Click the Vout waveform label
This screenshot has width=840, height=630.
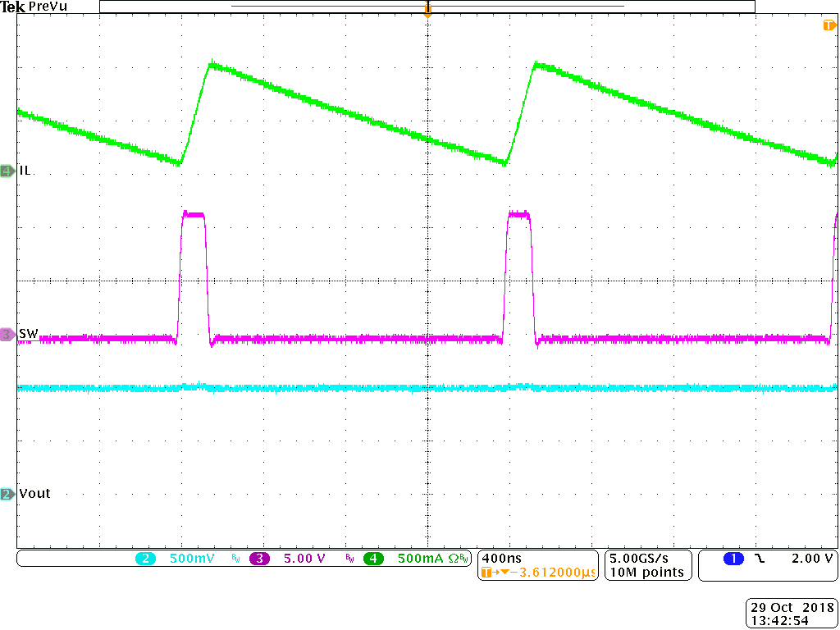[x=34, y=493]
